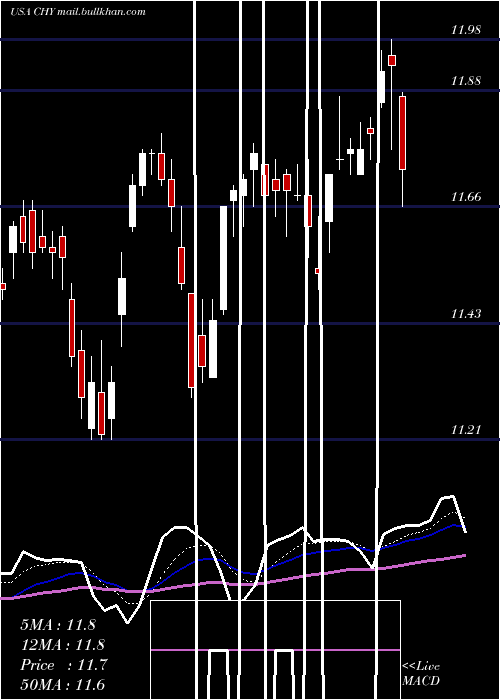Click the 11.98 price level label
This screenshot has width=500, height=700.
point(466,30)
